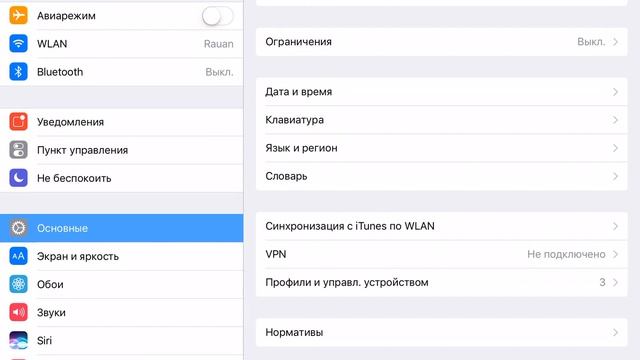
Task: Select Основные in sidebar
Action: 122,228
